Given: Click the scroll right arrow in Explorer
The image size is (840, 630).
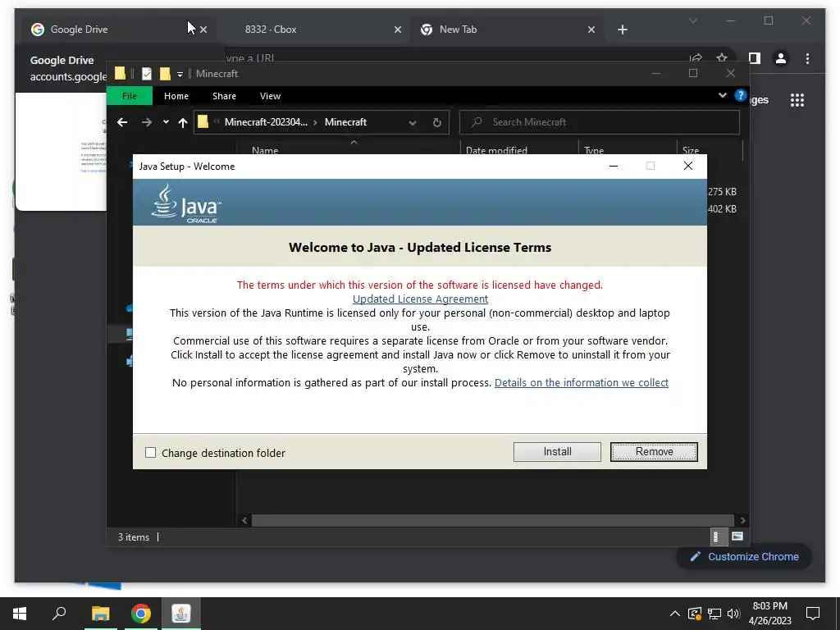Looking at the screenshot, I should (742, 520).
